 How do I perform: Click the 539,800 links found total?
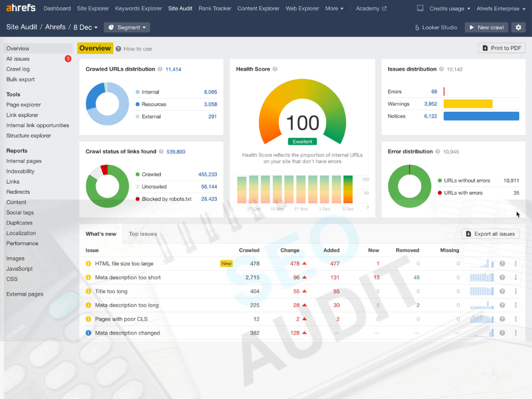(x=176, y=152)
